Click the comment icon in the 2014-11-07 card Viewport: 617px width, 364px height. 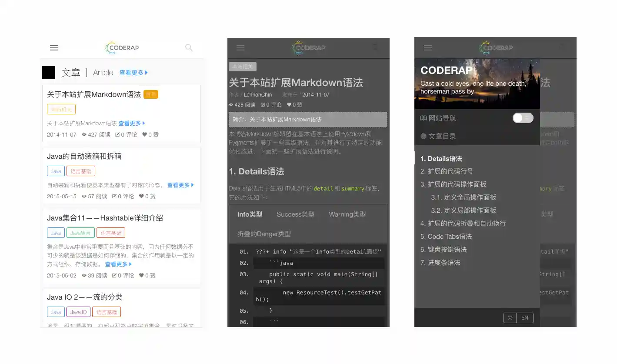point(117,135)
